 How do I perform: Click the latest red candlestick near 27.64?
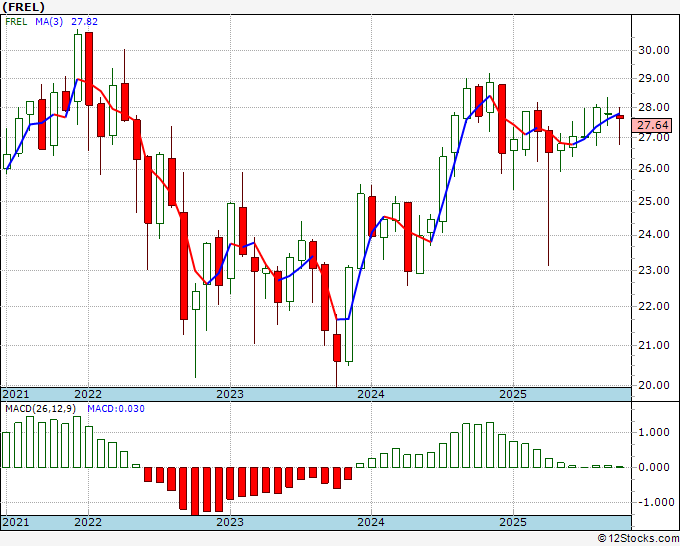pyautogui.click(x=620, y=117)
